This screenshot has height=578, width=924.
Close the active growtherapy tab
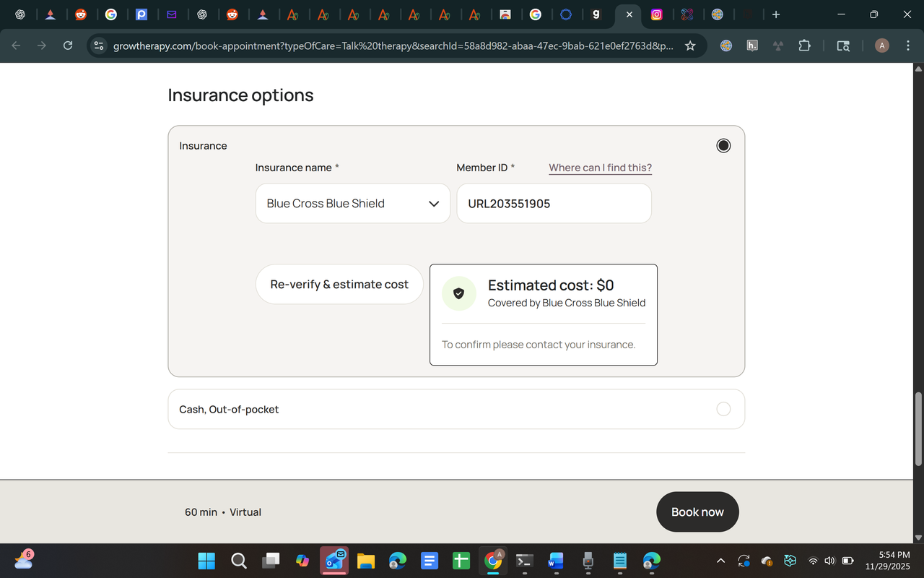pos(629,14)
